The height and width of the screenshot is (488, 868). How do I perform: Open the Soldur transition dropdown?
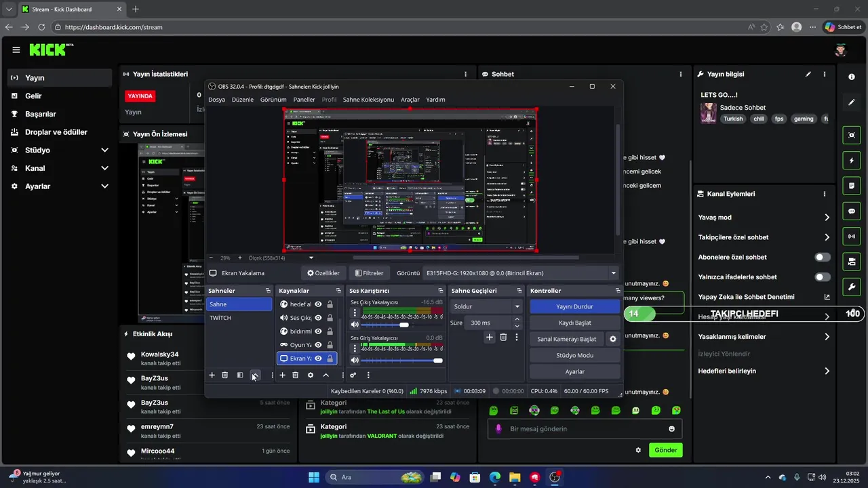(486, 306)
